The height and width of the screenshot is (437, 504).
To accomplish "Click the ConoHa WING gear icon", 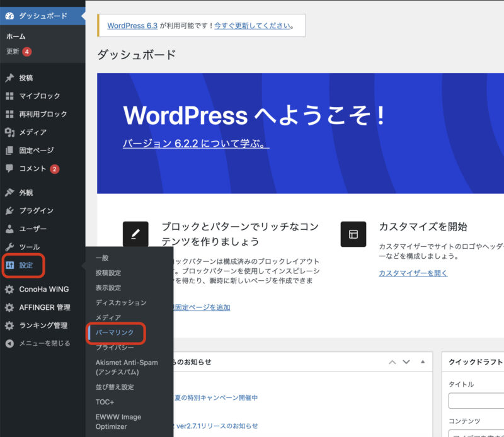I will pos(9,289).
